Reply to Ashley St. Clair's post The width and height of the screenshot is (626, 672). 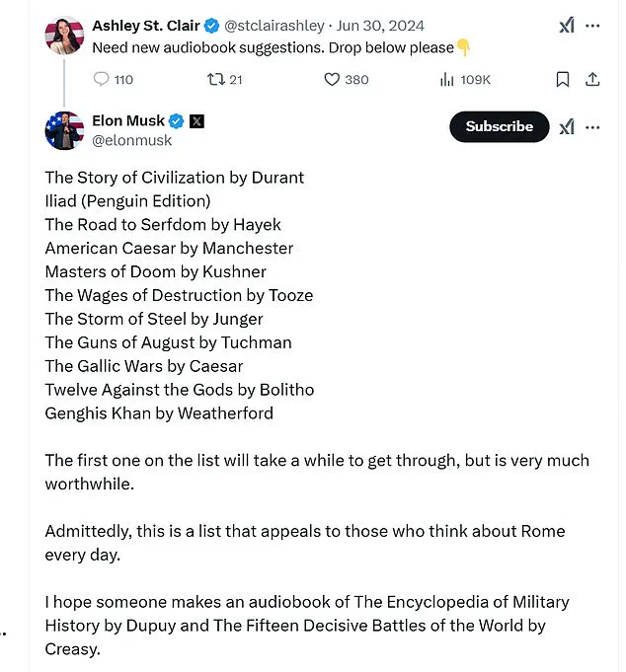101,80
